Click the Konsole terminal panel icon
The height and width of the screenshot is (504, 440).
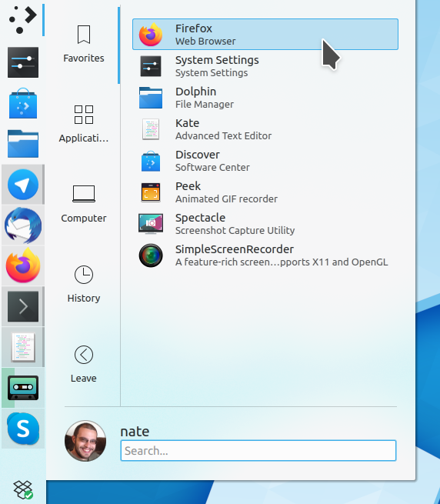click(23, 306)
